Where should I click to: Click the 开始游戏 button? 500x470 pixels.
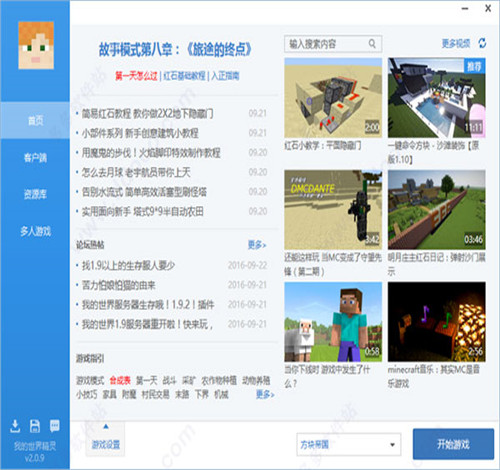pos(453,444)
